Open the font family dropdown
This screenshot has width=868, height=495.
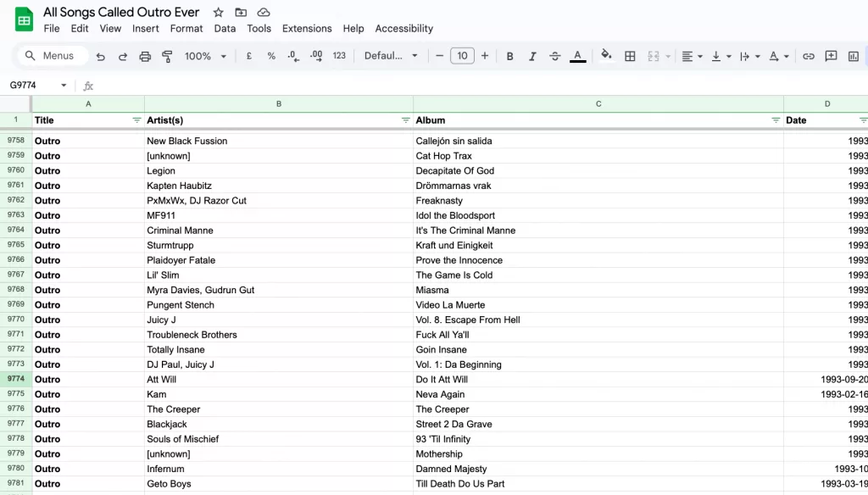391,56
